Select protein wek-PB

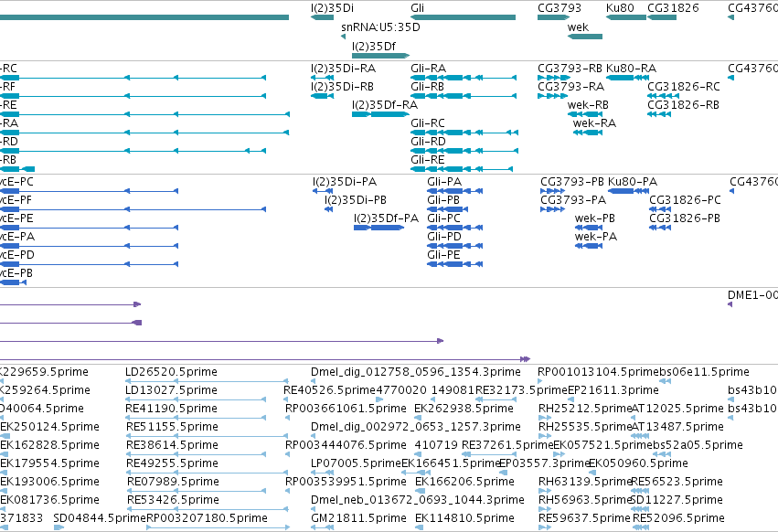click(x=595, y=218)
